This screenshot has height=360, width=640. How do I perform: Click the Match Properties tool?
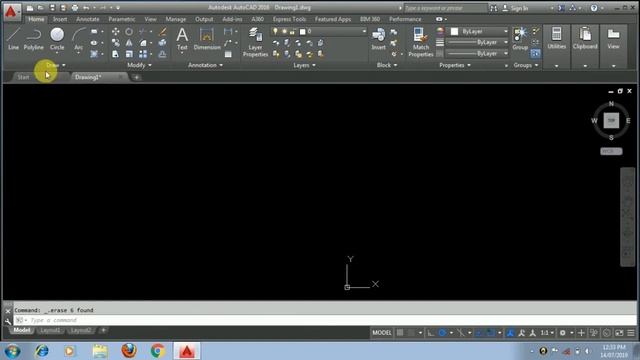click(x=421, y=42)
